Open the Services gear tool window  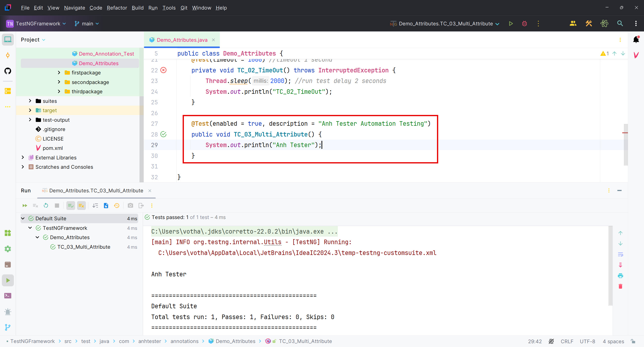tap(8, 249)
